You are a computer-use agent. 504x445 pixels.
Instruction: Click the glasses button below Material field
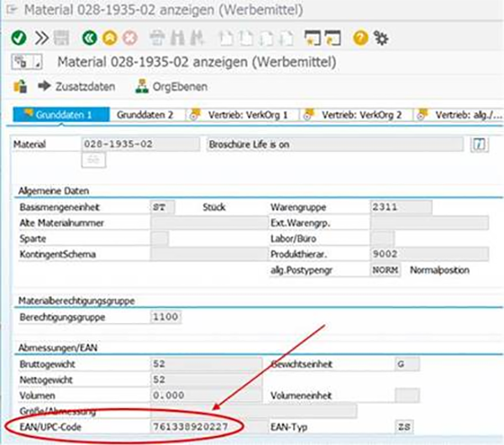[x=93, y=160]
